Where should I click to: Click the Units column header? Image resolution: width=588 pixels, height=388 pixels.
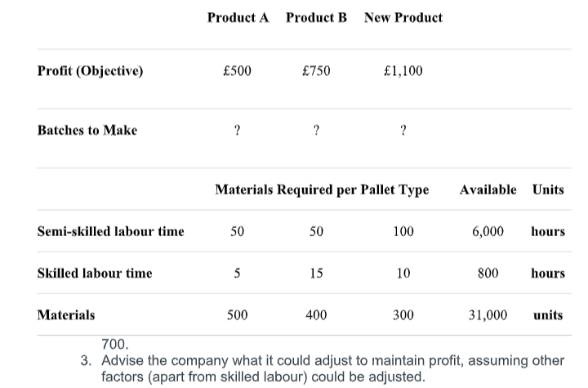click(548, 190)
